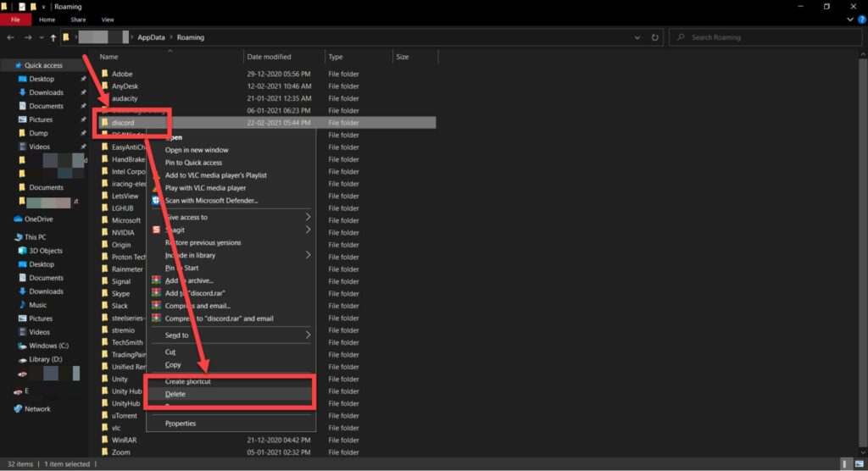The width and height of the screenshot is (868, 471).
Task: Select OneDrive in navigation pane
Action: (38, 219)
